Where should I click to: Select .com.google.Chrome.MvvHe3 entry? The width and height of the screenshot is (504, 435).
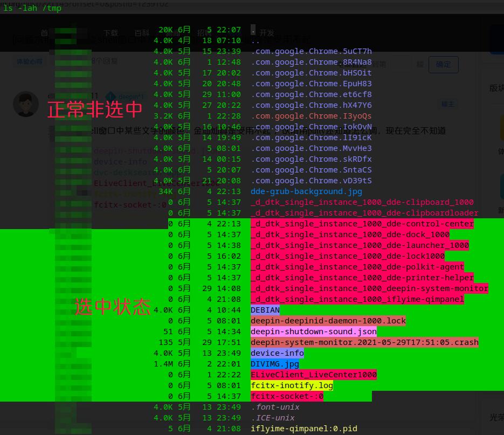point(311,148)
